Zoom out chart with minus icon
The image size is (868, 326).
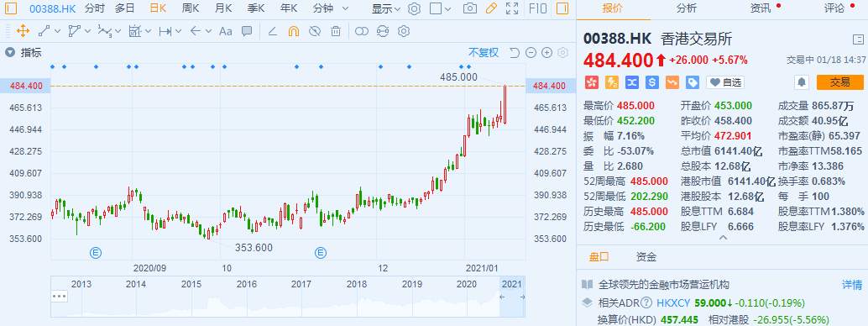pyautogui.click(x=531, y=53)
